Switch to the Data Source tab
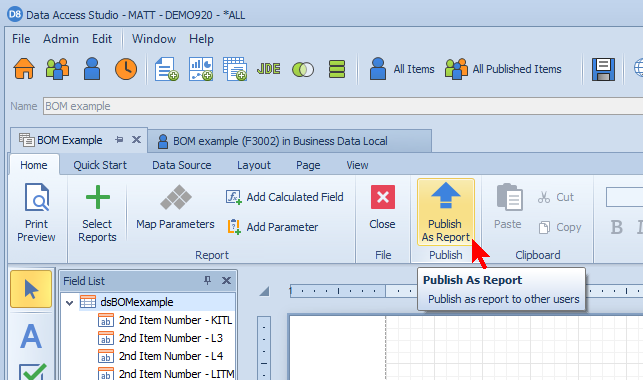643x380 pixels. (182, 165)
